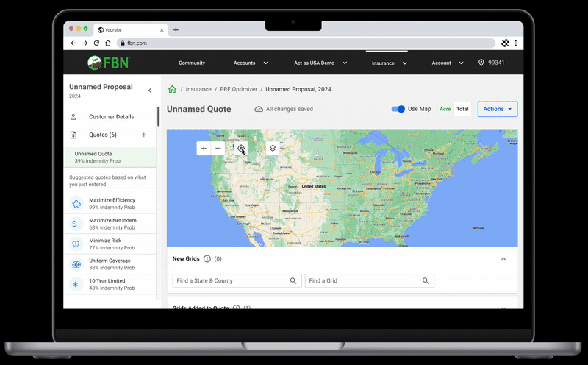Select the Maximize Efficiency suggested quote
Screen dimensions: 588x365
(x=110, y=204)
